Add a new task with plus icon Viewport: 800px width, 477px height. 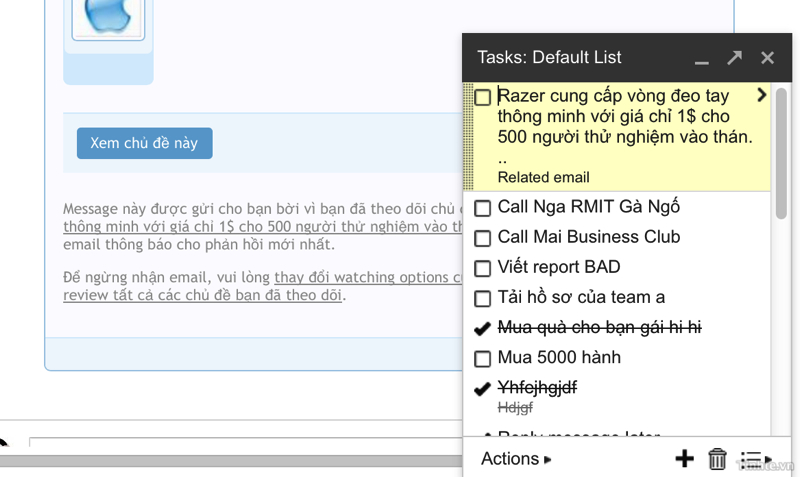(684, 459)
